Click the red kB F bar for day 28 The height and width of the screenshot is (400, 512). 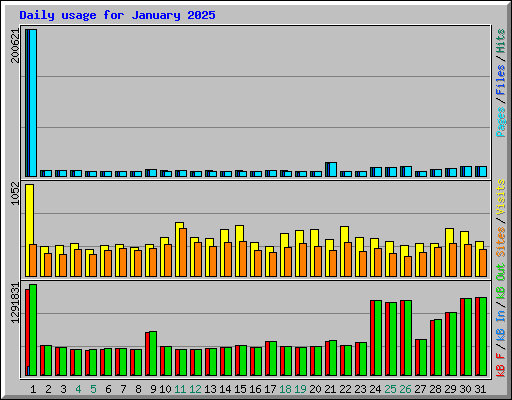432,348
